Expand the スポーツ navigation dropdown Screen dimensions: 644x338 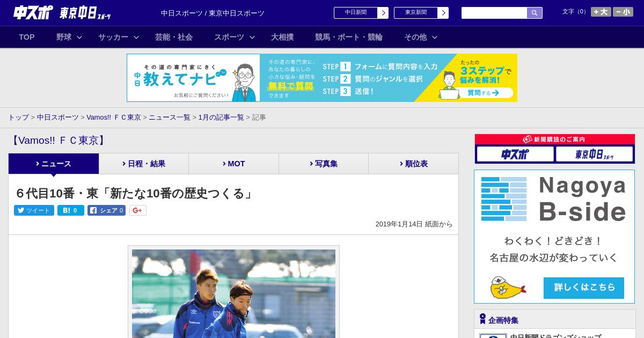pos(234,37)
